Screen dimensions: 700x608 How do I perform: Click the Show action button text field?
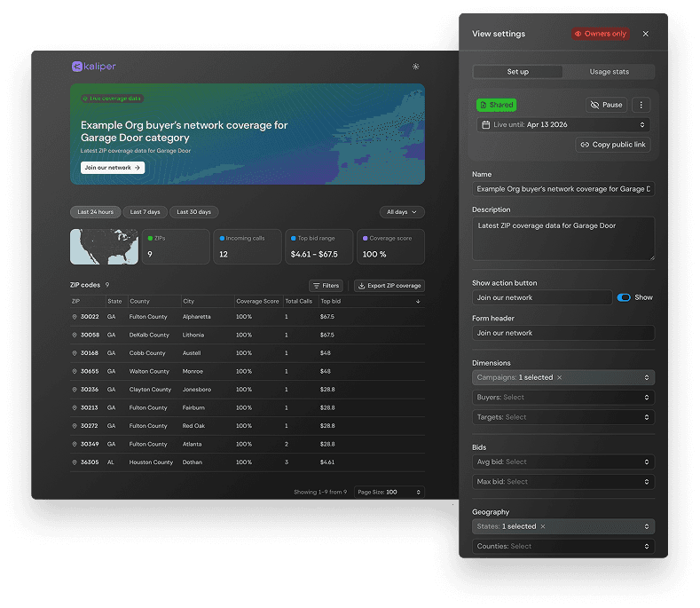(542, 297)
